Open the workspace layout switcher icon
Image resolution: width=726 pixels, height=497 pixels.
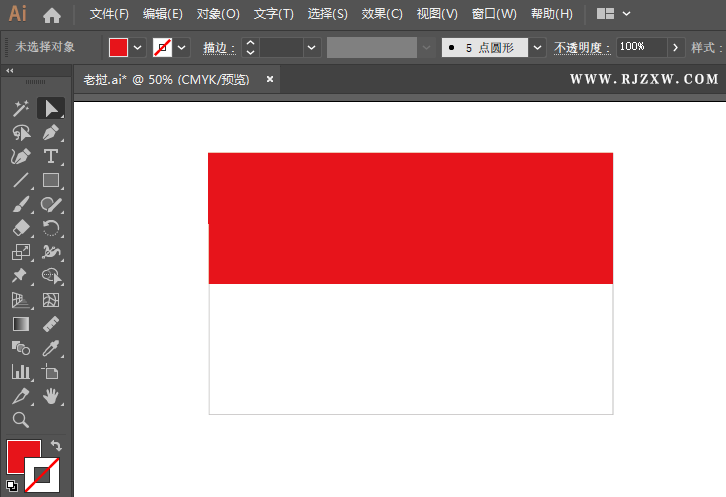coord(605,14)
